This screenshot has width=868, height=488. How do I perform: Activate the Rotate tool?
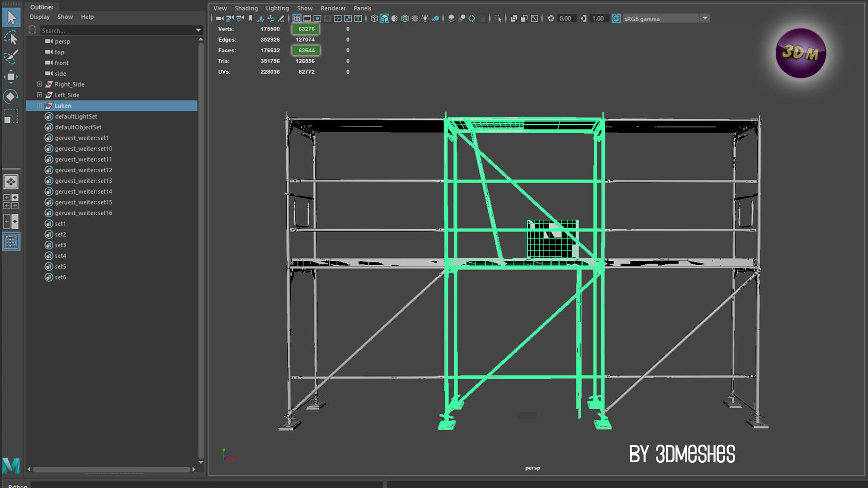click(11, 96)
